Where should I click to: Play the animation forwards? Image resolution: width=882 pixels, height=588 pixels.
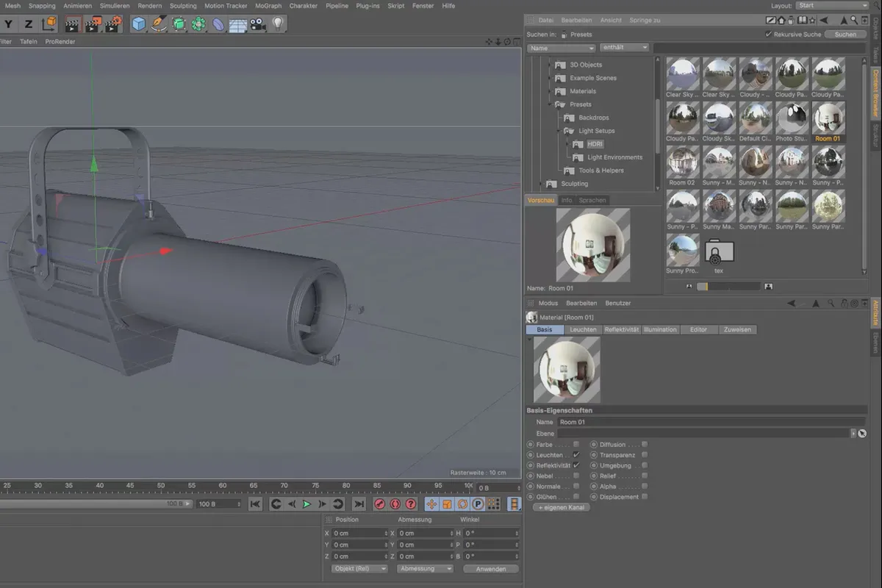pyautogui.click(x=306, y=504)
